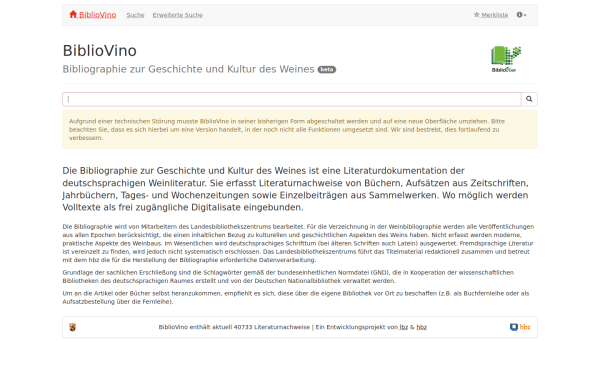Open the Suche navigation link
Screen dimensions: 600x375
[x=135, y=15]
